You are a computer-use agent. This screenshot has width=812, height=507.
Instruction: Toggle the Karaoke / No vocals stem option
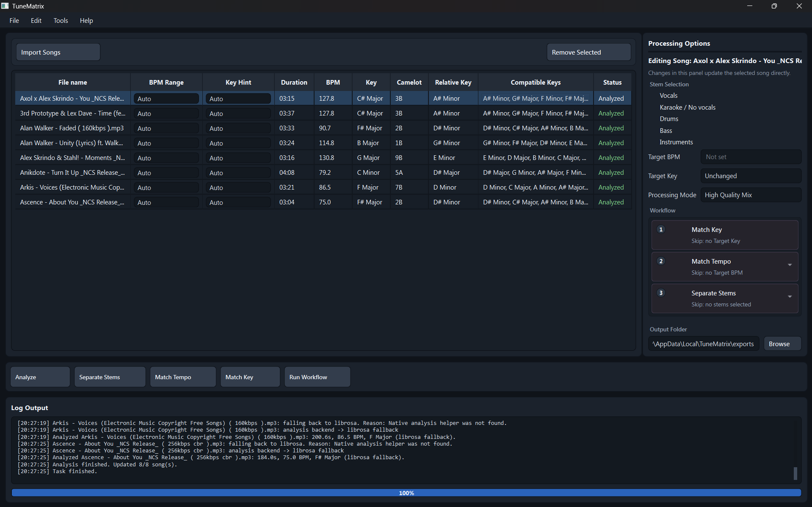[687, 107]
